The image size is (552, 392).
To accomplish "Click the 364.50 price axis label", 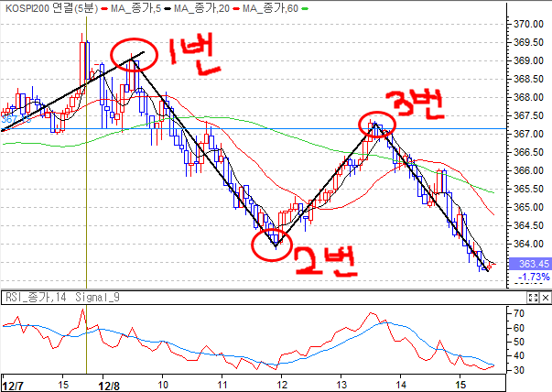I will click(528, 225).
